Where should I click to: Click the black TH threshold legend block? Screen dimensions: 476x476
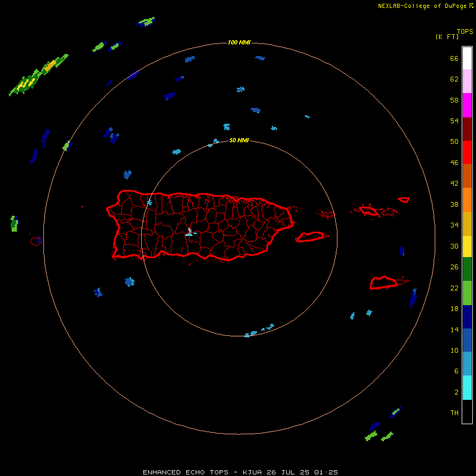point(467,411)
